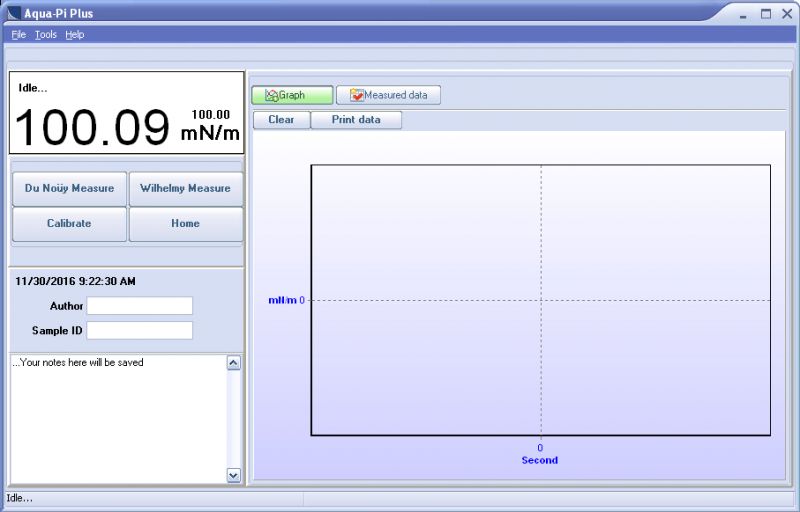Focus the Sample ID input field
The width and height of the screenshot is (800, 512).
[x=139, y=330]
